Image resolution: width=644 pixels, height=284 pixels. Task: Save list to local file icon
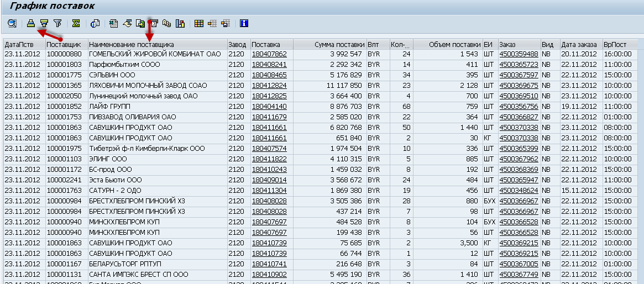click(x=140, y=23)
